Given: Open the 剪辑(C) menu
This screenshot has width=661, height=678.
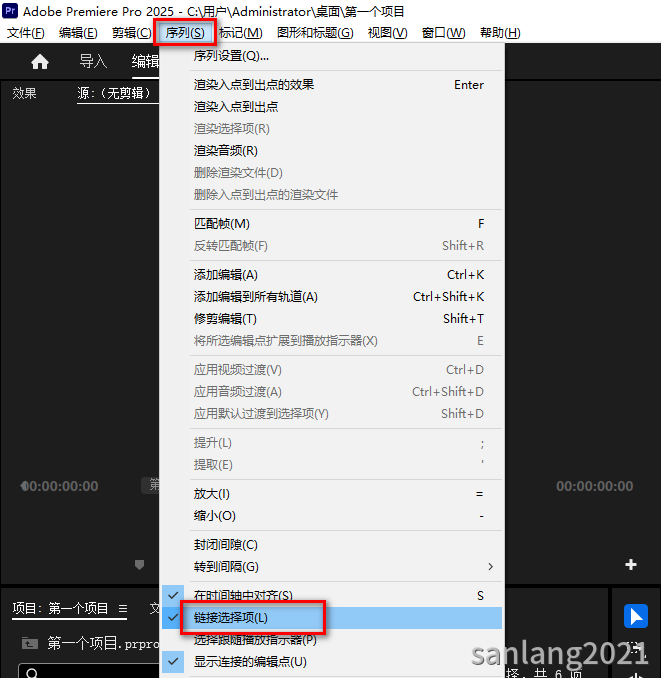Looking at the screenshot, I should tap(131, 33).
